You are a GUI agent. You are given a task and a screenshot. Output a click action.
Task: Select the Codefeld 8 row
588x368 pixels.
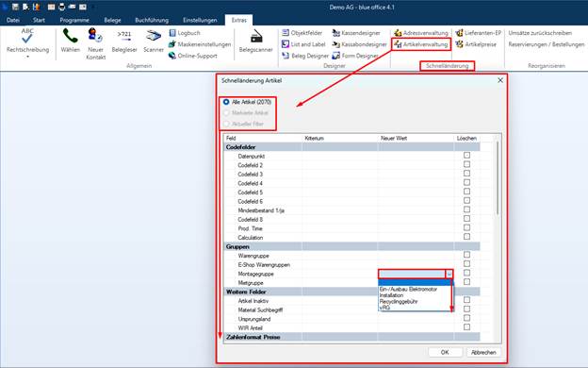pos(351,219)
